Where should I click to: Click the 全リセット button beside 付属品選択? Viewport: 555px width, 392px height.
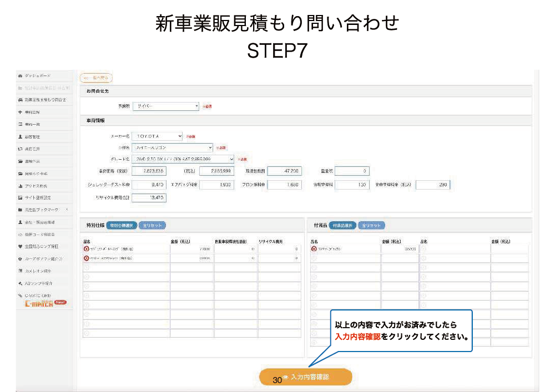coord(371,226)
